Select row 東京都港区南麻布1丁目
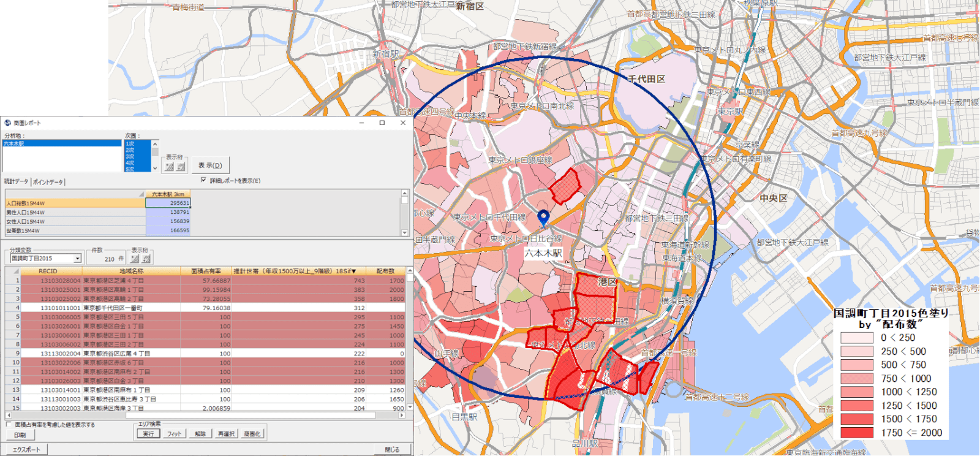980x456 pixels. [x=206, y=390]
